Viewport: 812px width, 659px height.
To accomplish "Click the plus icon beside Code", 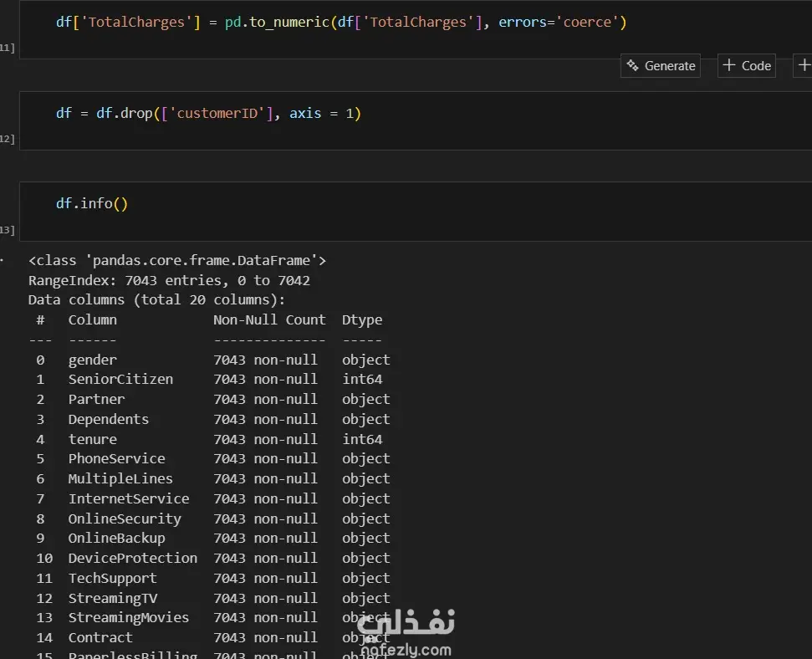I will click(729, 66).
